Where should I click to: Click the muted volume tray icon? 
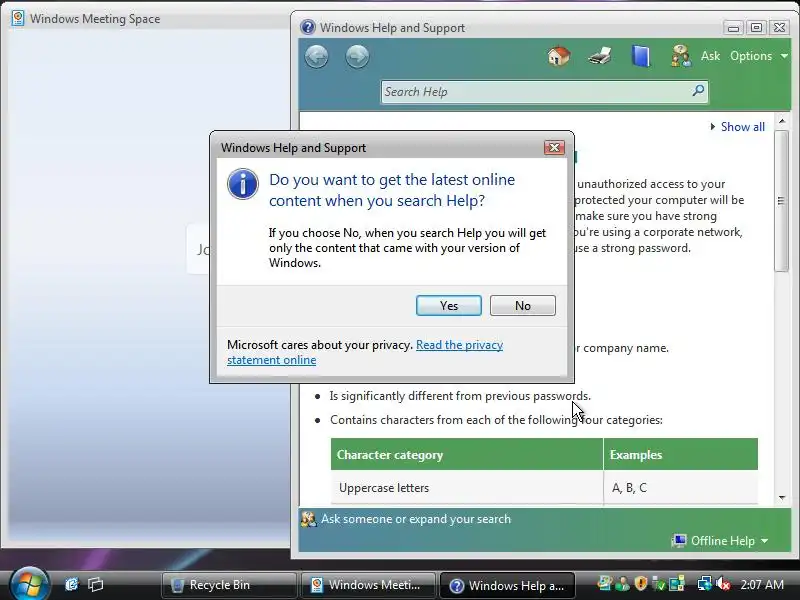[x=723, y=584]
